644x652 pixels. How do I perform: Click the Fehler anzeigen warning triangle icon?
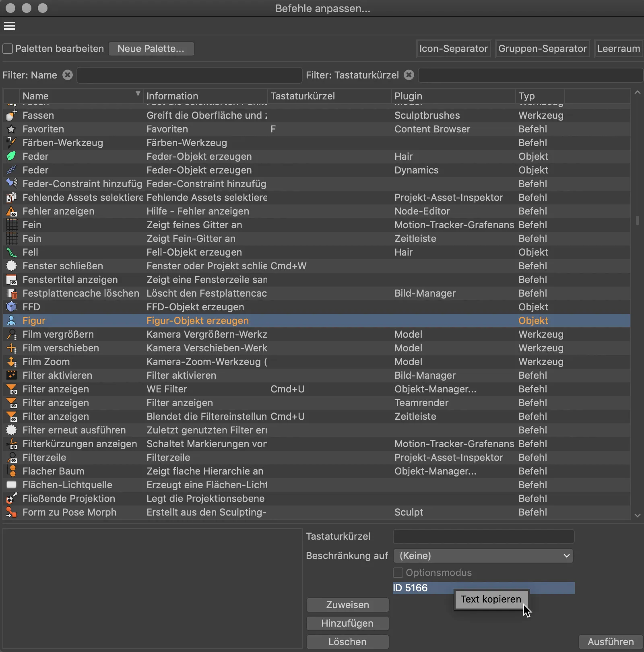click(x=11, y=211)
